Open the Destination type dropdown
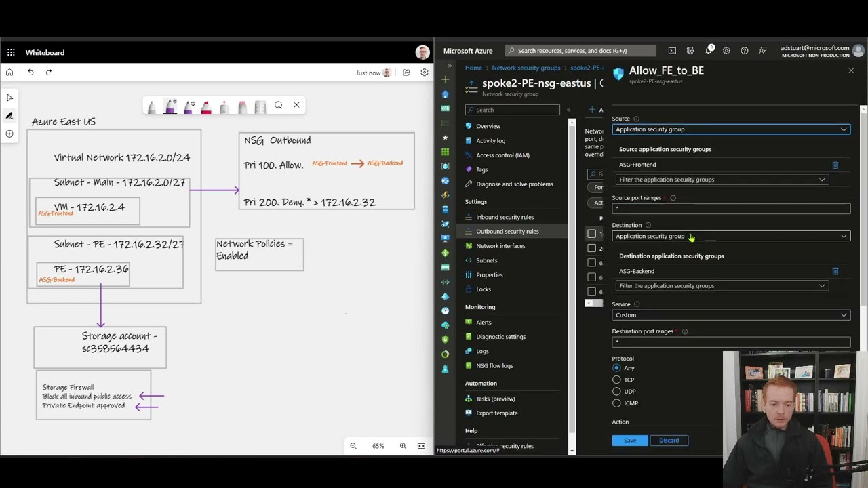The width and height of the screenshot is (868, 488). point(731,236)
